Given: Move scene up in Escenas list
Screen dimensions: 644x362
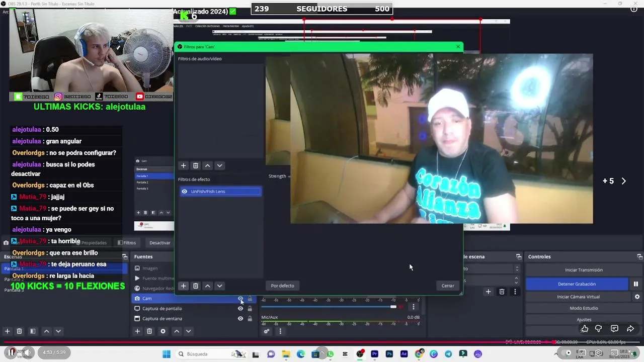Looking at the screenshot, I should coord(46,331).
